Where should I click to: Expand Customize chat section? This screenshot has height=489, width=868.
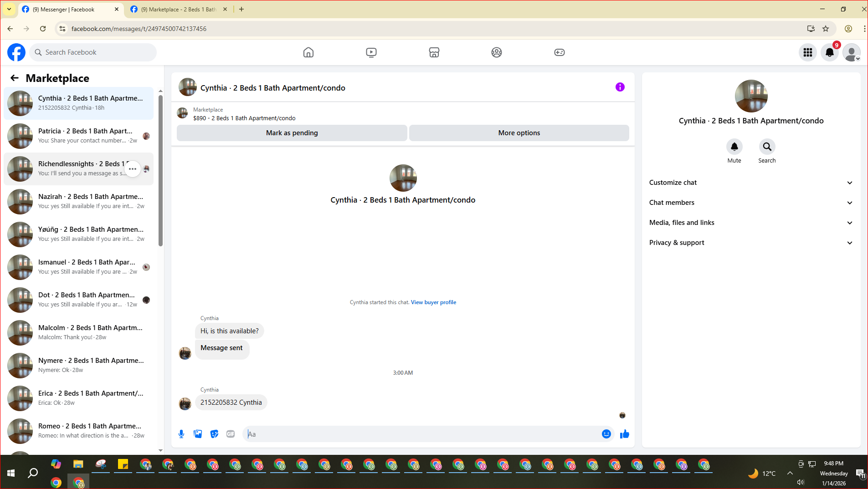[x=751, y=183]
